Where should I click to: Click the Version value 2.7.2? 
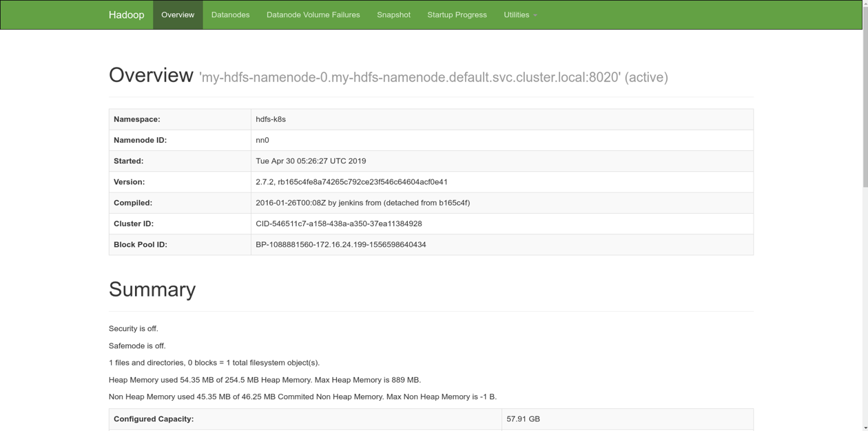click(351, 182)
